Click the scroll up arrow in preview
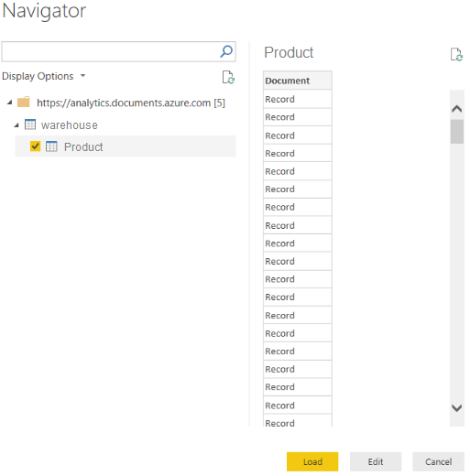This screenshot has width=470, height=476. pos(456,109)
